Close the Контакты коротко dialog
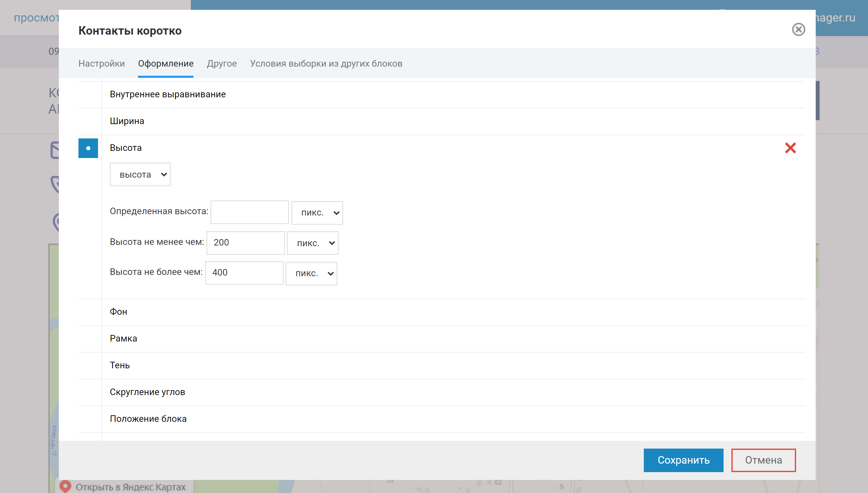The height and width of the screenshot is (493, 868). [x=798, y=29]
